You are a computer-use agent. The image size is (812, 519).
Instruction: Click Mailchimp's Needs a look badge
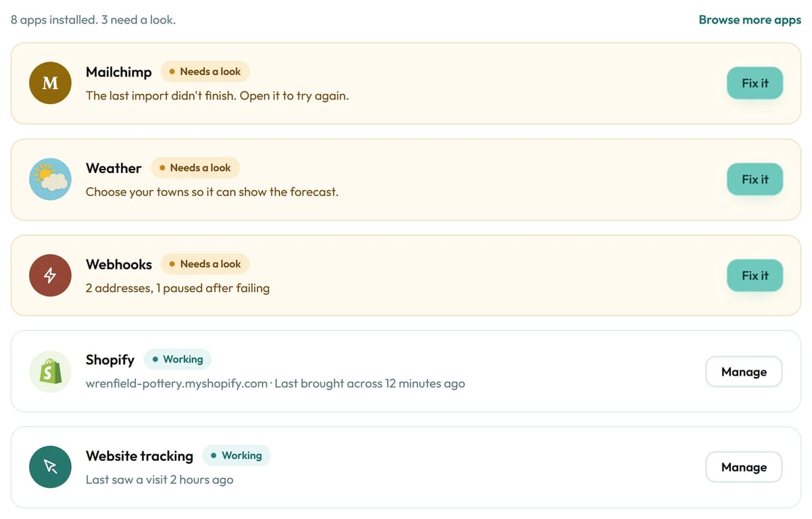[205, 72]
